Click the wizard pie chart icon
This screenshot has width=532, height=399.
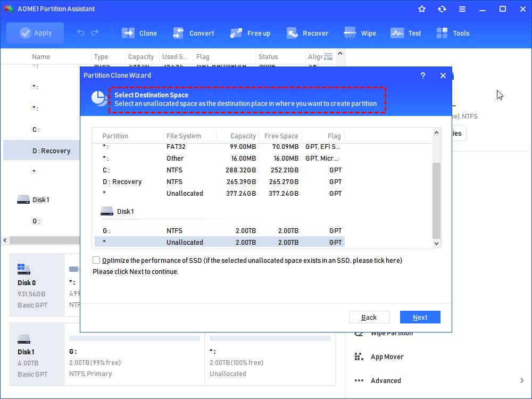(99, 99)
